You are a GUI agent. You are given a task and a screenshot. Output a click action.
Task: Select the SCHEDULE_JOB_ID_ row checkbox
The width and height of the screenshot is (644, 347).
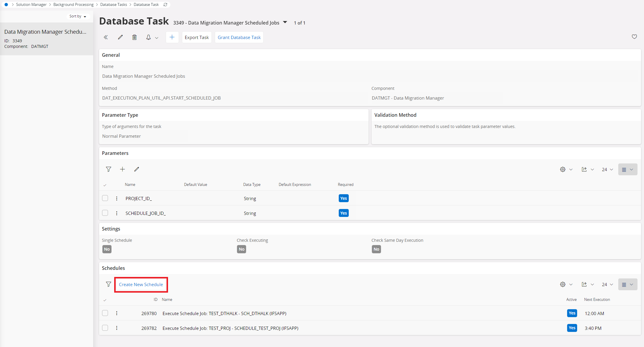105,213
